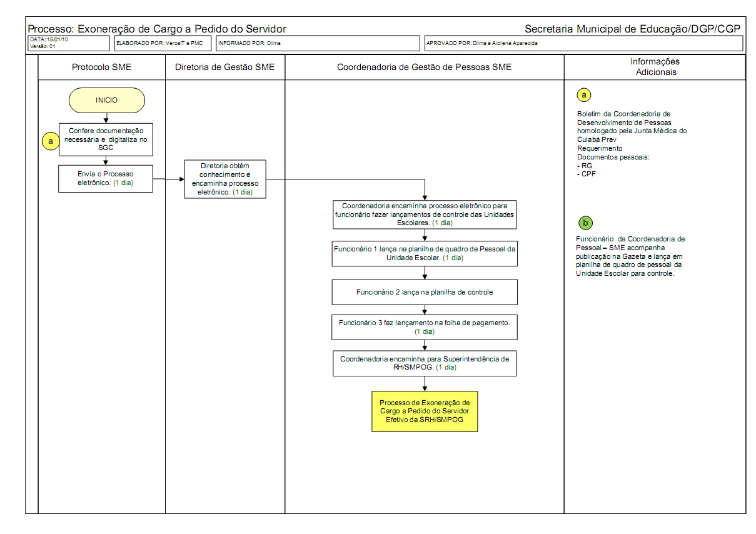Image resolution: width=756 pixels, height=534 pixels.
Task: Click the green 'b' circle marker
Action: coord(586,222)
